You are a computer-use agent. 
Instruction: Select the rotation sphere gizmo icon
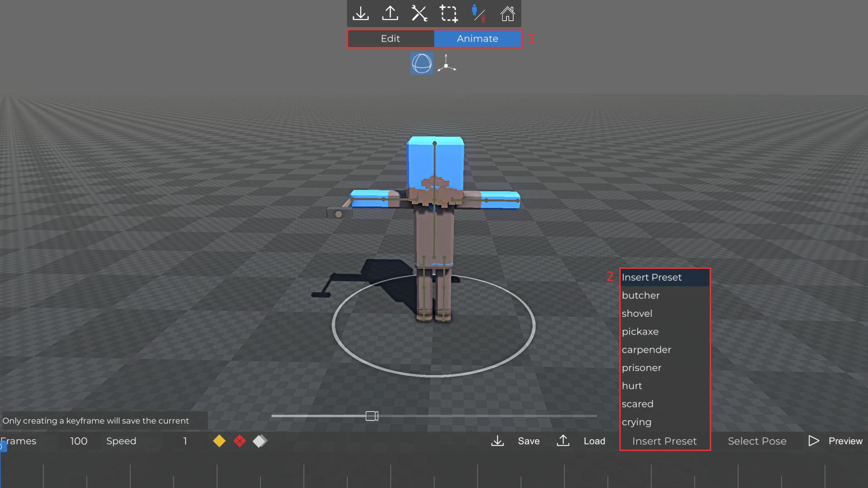(x=421, y=63)
